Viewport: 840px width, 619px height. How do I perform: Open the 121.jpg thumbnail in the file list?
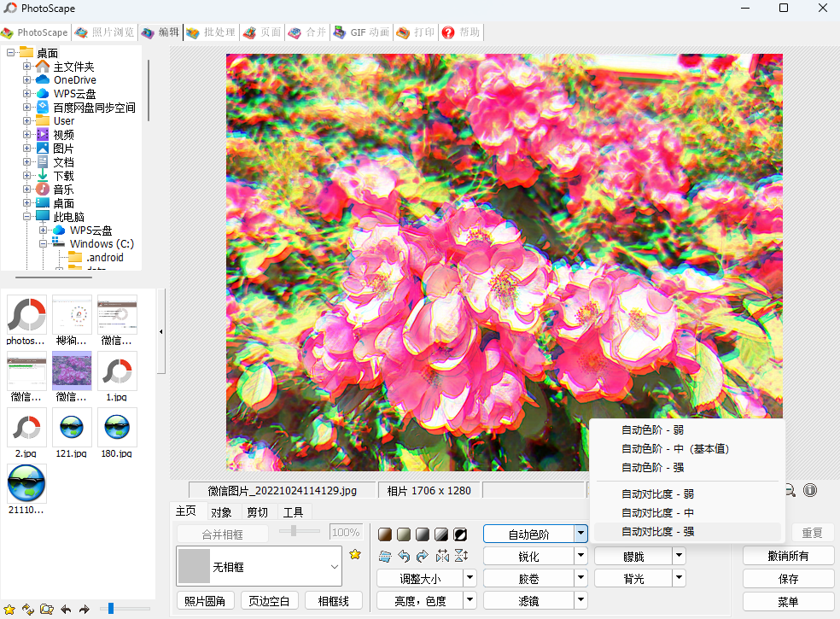pos(72,429)
